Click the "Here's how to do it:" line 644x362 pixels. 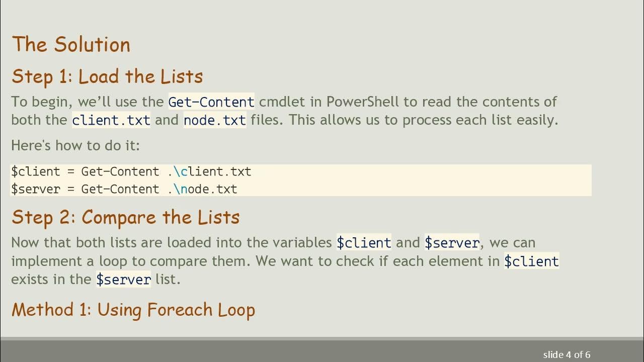(75, 146)
